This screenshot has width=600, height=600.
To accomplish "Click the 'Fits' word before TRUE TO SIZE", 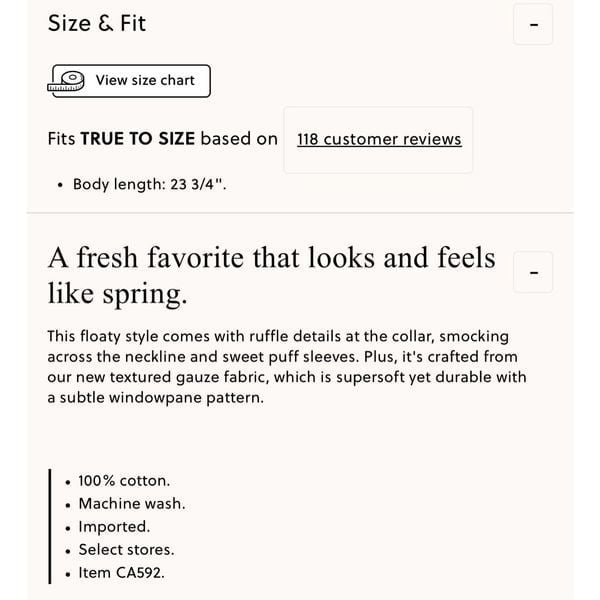I will pos(61,139).
